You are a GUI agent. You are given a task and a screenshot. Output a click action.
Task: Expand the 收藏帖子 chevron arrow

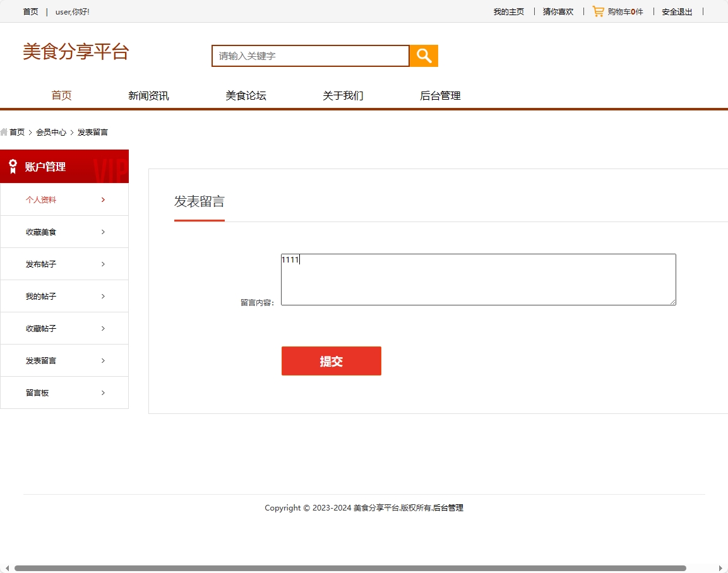[x=103, y=328]
